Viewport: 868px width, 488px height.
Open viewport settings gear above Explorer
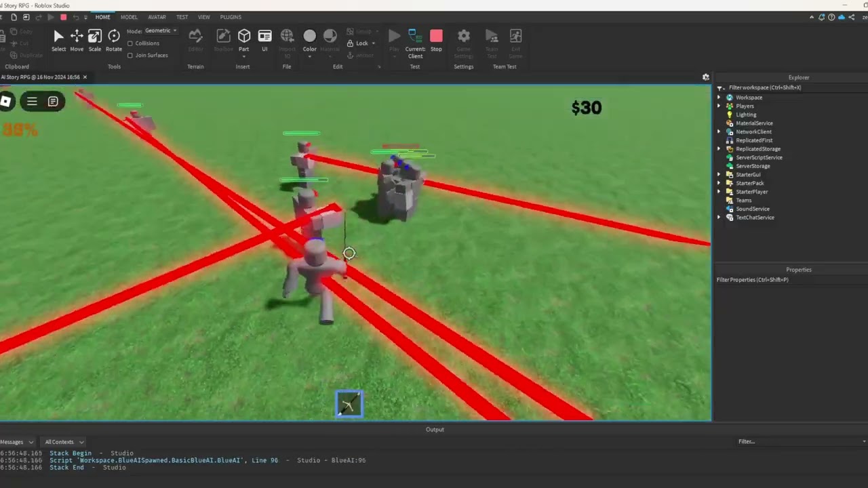pyautogui.click(x=705, y=77)
